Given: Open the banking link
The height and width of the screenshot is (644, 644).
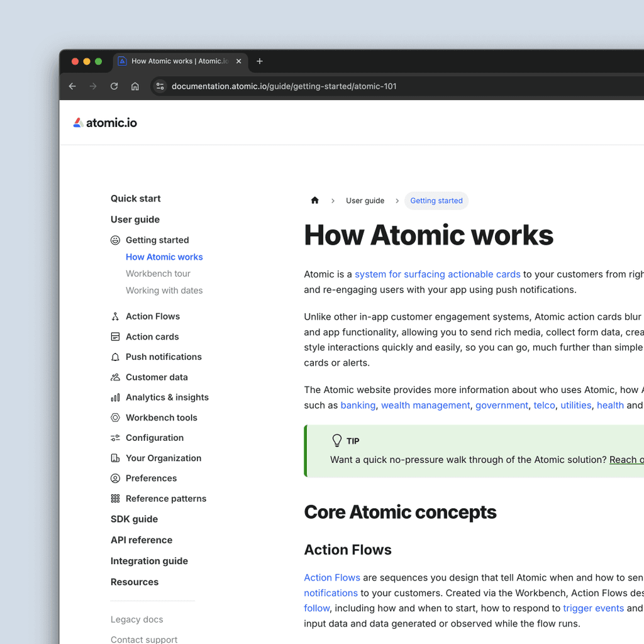Looking at the screenshot, I should [358, 405].
